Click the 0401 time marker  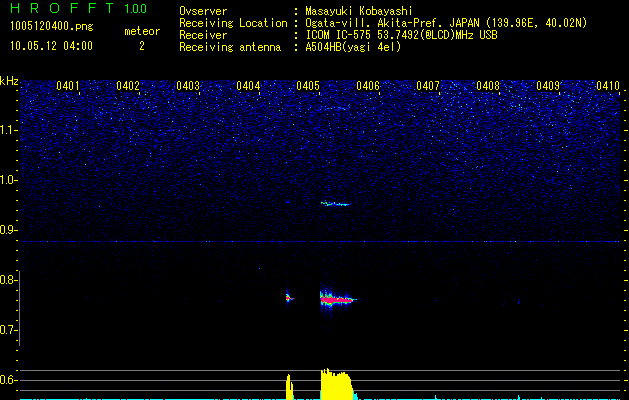click(68, 86)
